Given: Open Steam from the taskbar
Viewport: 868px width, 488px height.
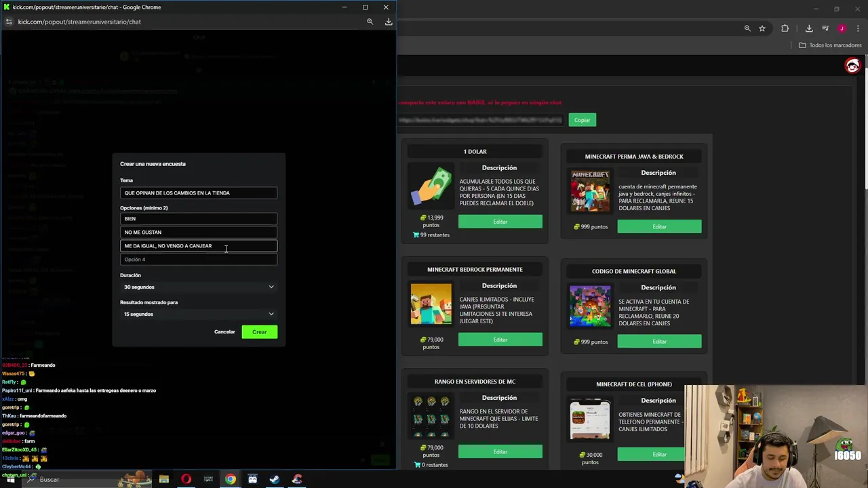Looking at the screenshot, I should 275,479.
